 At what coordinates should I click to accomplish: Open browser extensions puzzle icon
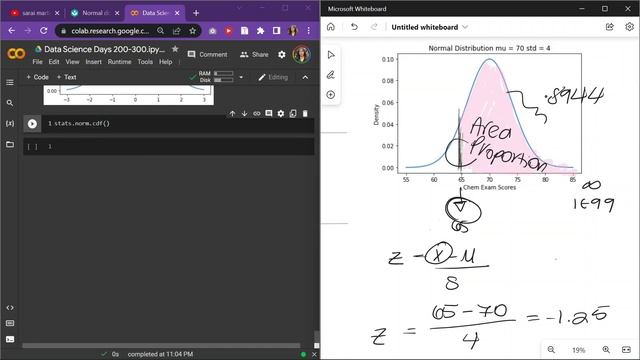coord(260,31)
